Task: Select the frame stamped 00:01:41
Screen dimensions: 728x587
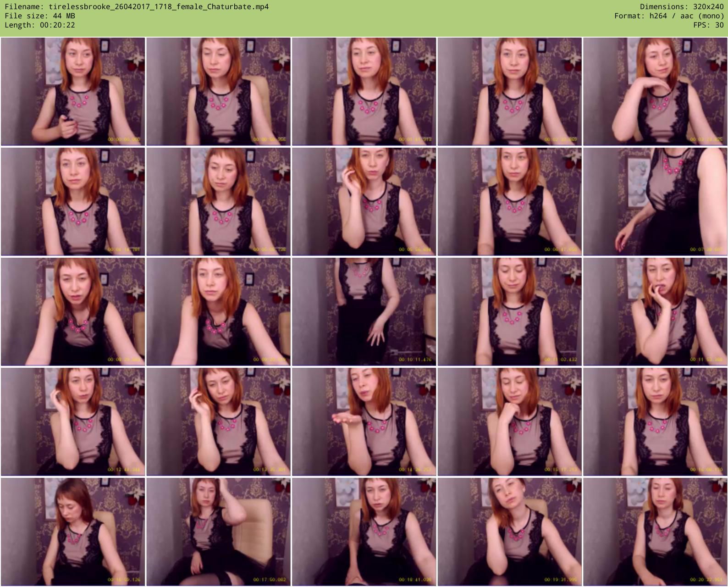Action: tap(364, 92)
